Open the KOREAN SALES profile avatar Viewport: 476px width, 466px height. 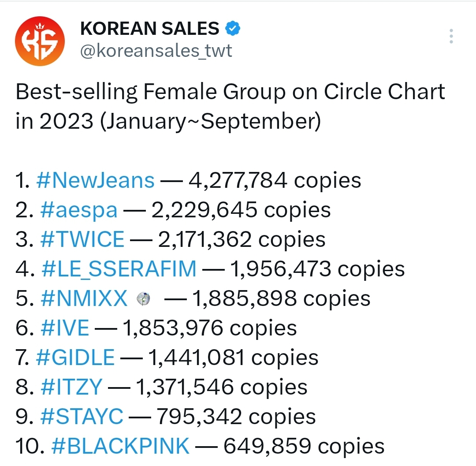40,42
